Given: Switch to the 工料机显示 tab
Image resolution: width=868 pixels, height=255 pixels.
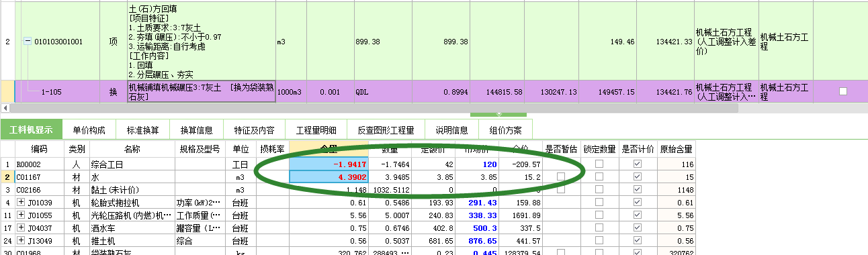Looking at the screenshot, I should point(31,130).
